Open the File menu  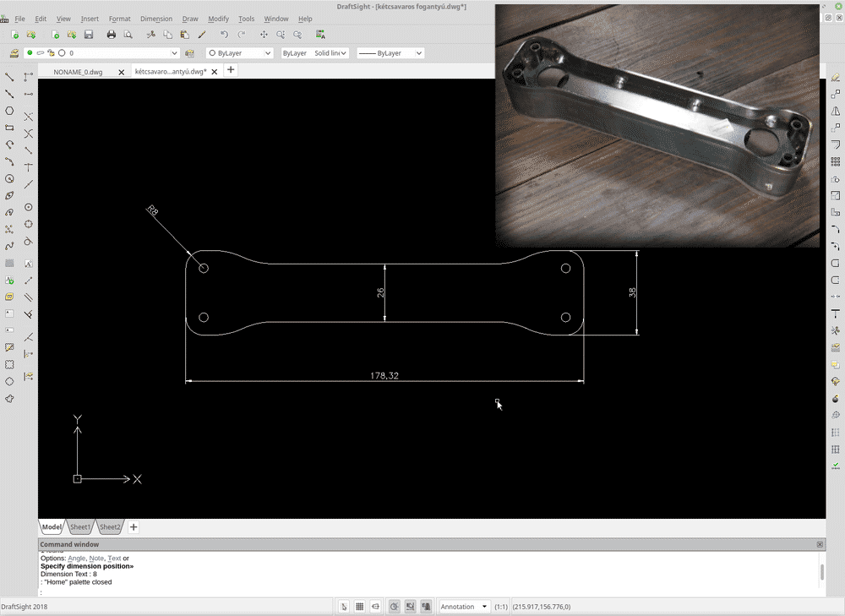tap(19, 19)
